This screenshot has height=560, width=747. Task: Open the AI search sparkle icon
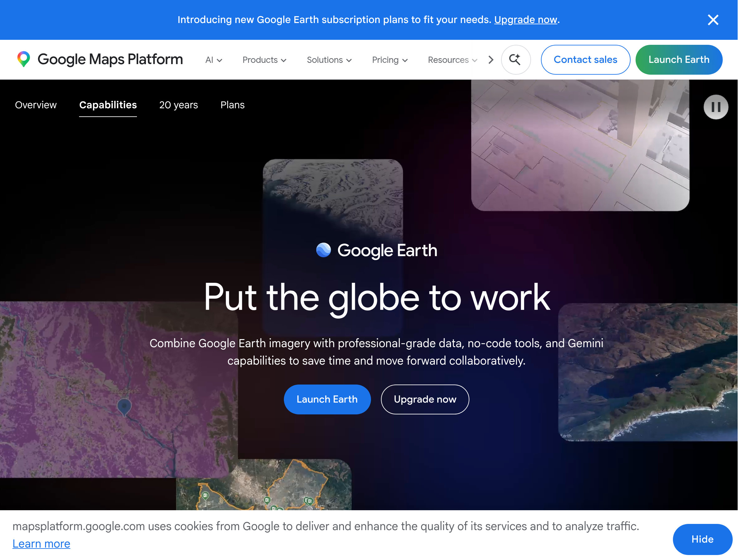point(516,60)
